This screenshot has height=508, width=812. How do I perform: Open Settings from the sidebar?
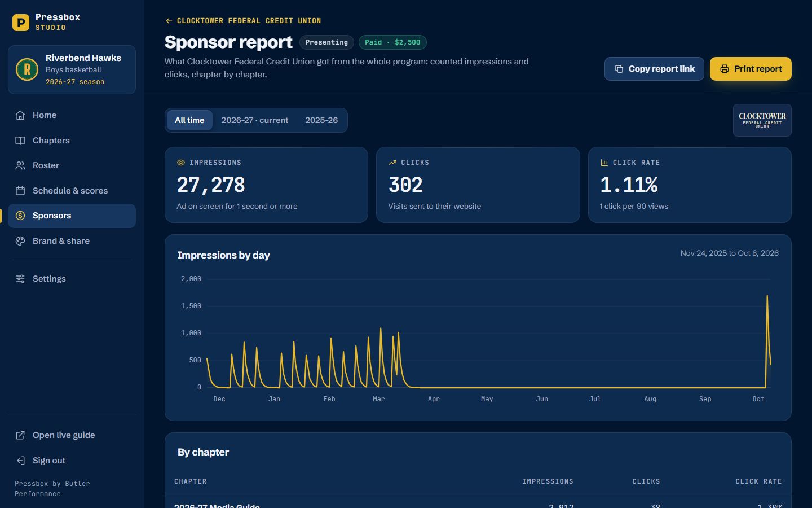pos(72,279)
